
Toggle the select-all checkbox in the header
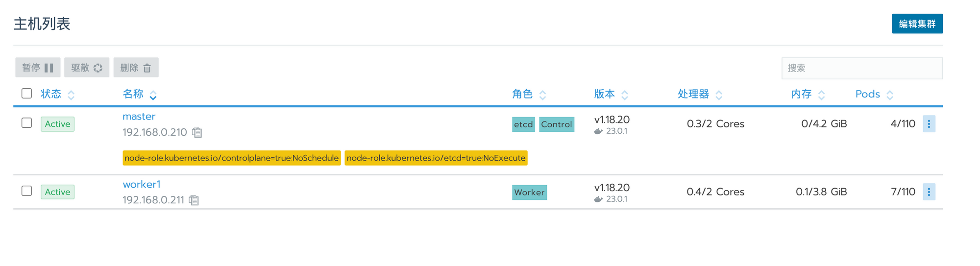coord(27,94)
